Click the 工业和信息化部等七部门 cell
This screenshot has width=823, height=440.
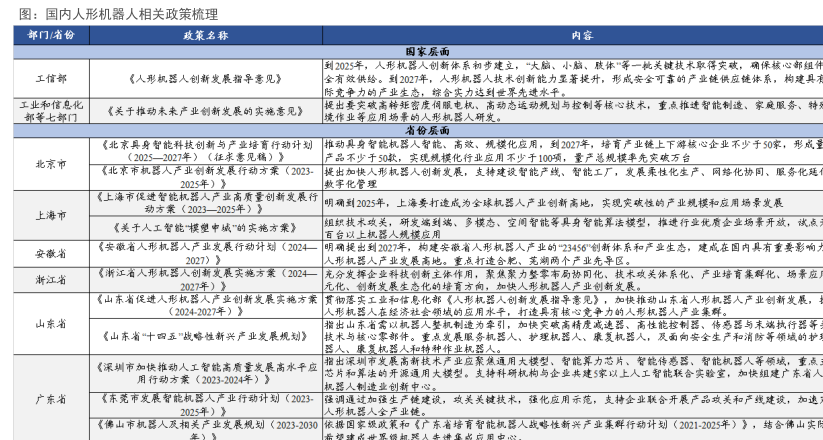(51, 110)
